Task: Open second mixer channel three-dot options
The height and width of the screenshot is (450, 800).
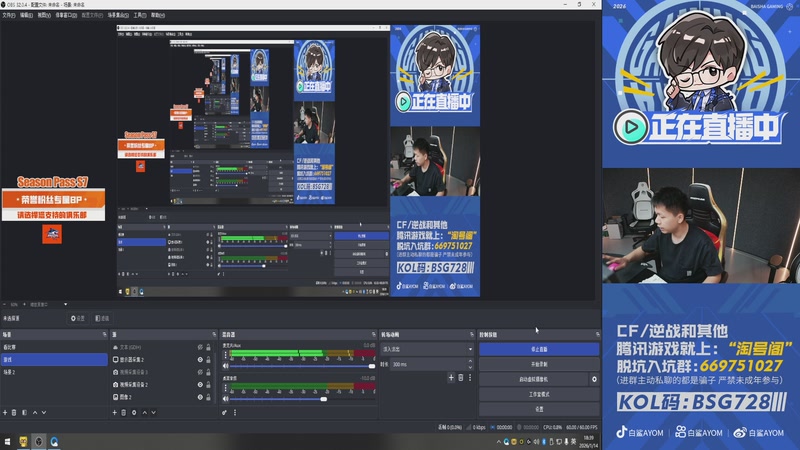Action: tap(226, 388)
